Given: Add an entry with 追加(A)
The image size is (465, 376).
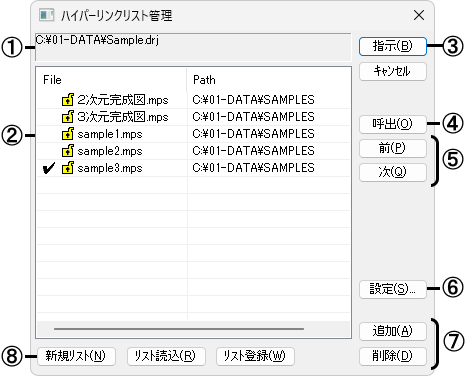Looking at the screenshot, I should [393, 331].
